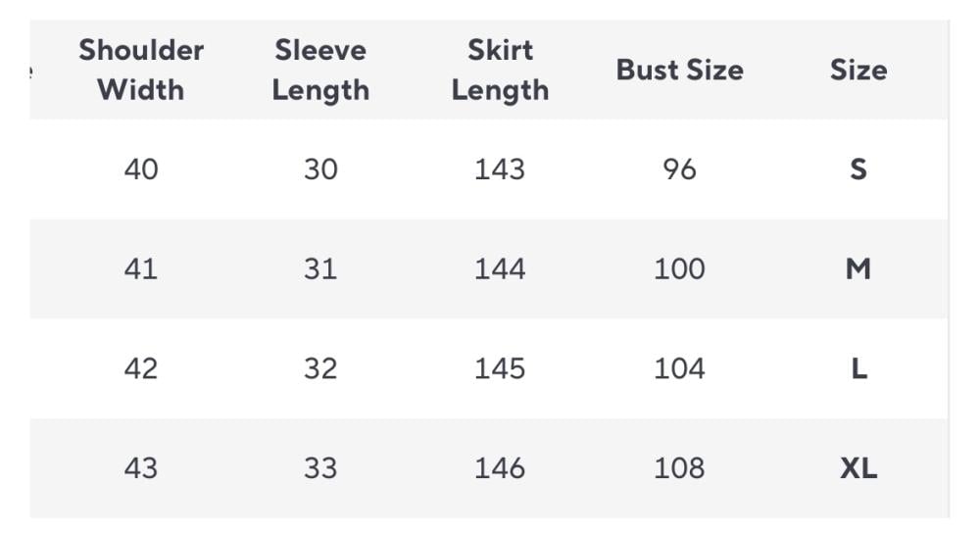Click the Bust Size column header
The image size is (980, 533).
pyautogui.click(x=679, y=70)
